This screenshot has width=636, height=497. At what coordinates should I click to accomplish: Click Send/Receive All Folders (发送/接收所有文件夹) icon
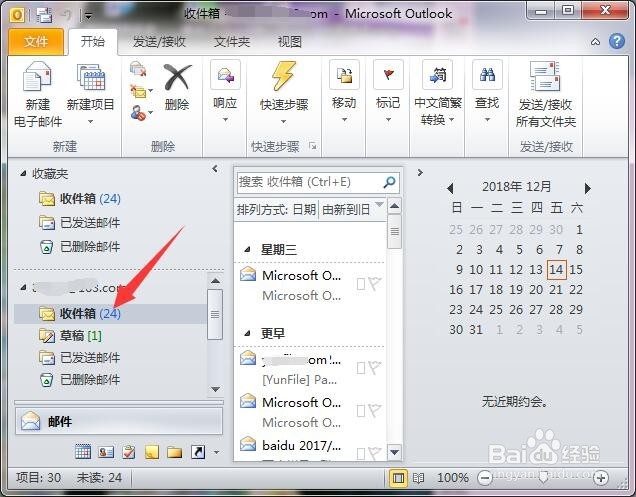(545, 76)
